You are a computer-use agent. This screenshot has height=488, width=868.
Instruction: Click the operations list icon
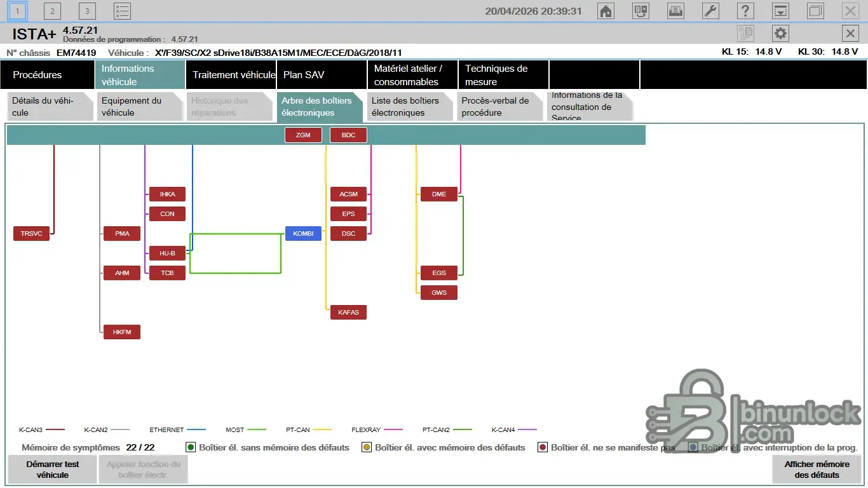pos(122,11)
